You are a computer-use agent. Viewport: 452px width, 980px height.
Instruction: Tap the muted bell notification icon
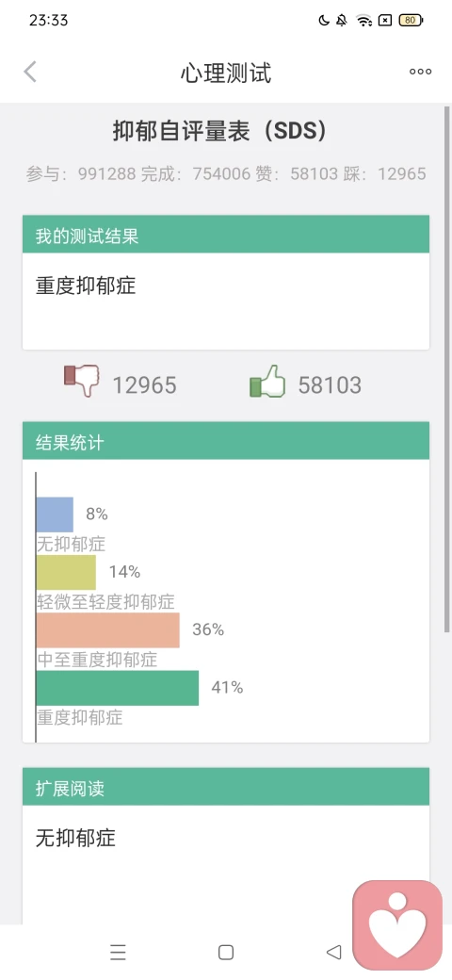(x=342, y=20)
